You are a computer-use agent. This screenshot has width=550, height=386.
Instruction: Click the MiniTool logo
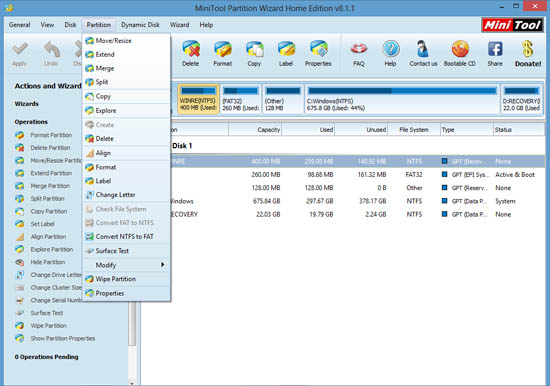point(512,25)
